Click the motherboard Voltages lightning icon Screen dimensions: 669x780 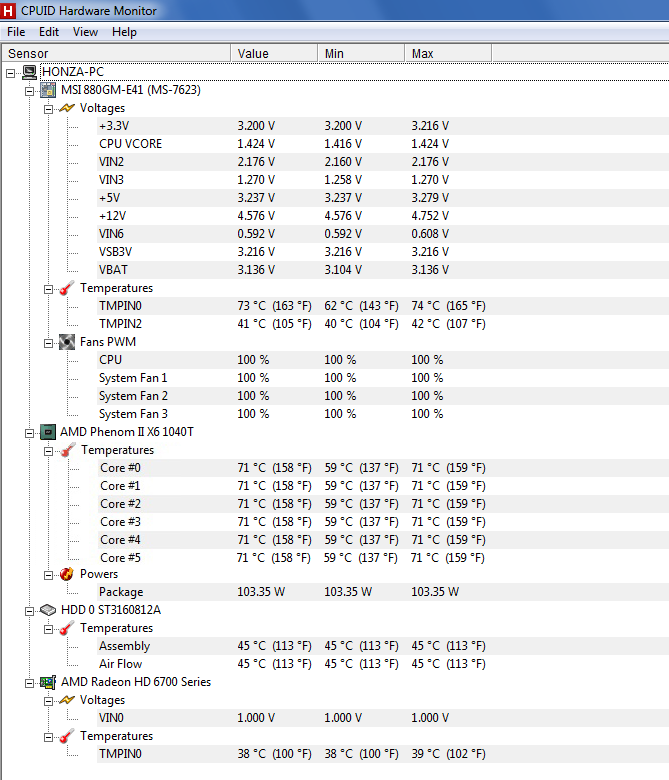[67, 108]
